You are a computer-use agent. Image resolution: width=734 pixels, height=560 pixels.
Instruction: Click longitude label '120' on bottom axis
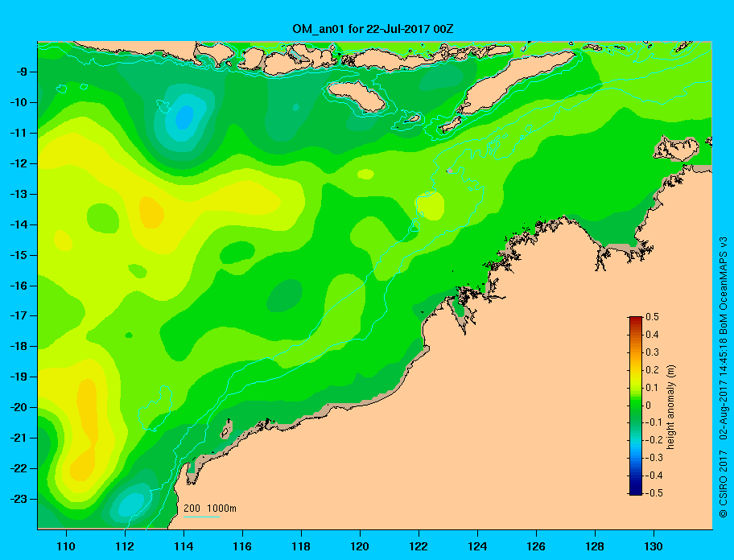(360, 546)
